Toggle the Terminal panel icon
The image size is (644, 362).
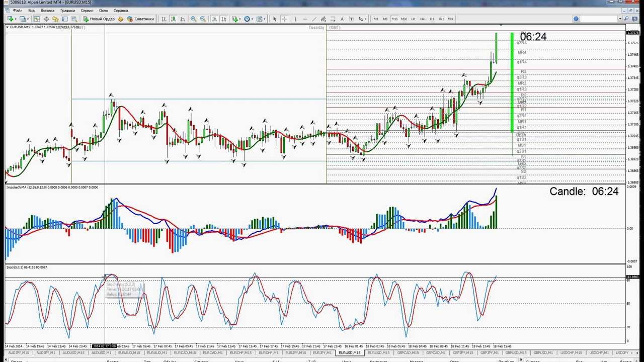coord(65,19)
